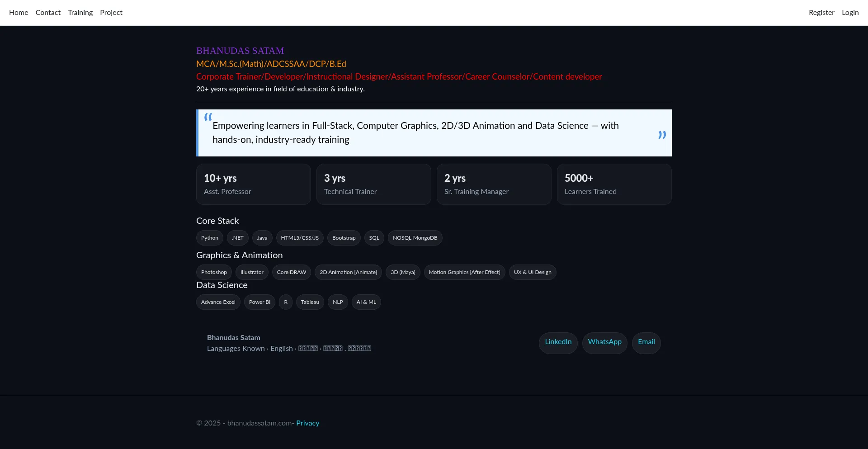This screenshot has height=449, width=868.
Task: Select the 10+ yrs Asst. Professor card
Action: pyautogui.click(x=253, y=184)
